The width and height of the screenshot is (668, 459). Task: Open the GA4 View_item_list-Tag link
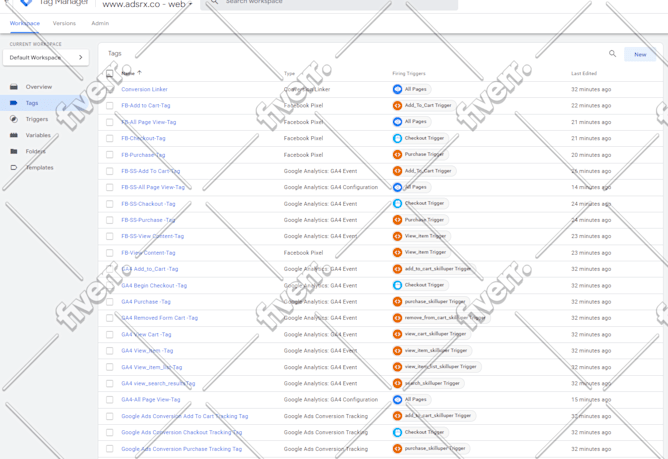152,367
